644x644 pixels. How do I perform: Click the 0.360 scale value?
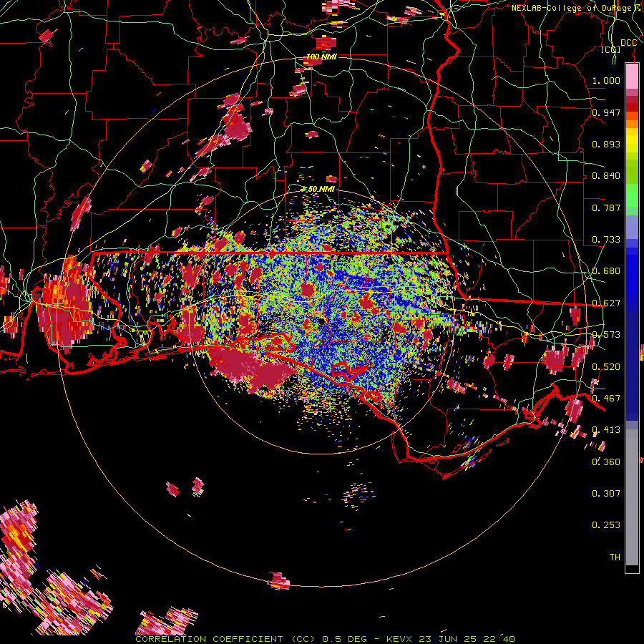tap(606, 462)
